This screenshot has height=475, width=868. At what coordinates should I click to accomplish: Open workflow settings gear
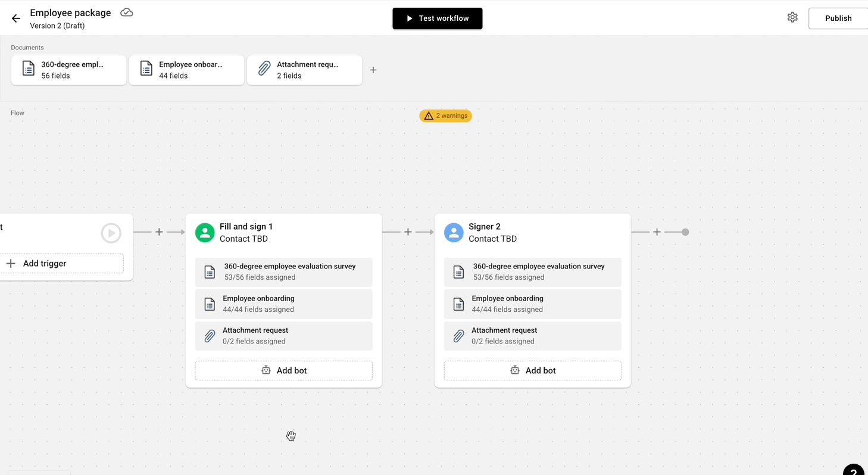792,18
